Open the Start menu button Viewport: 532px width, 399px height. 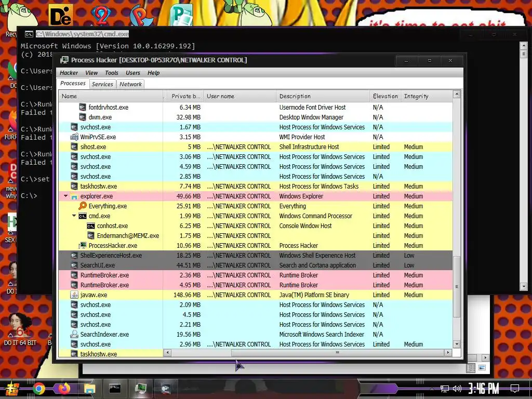point(12,389)
